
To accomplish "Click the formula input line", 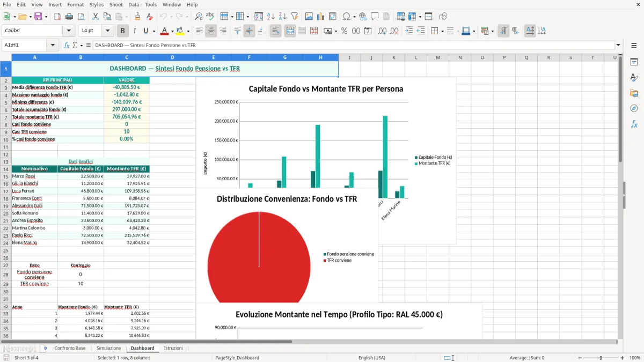I will tap(353, 46).
